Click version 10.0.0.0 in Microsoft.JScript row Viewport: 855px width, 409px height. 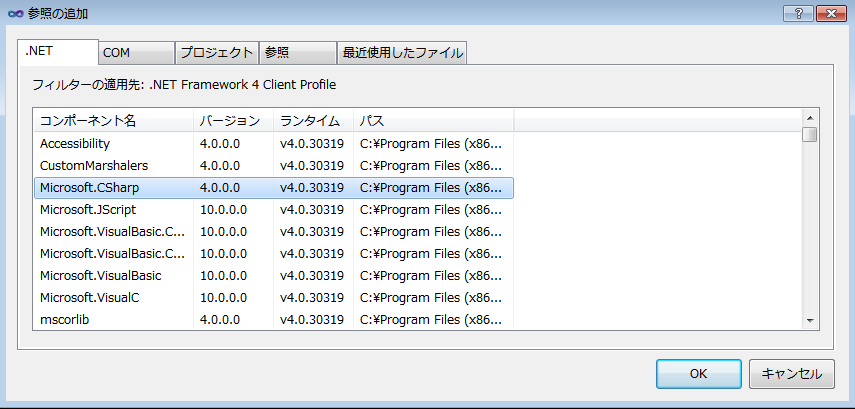(x=224, y=209)
